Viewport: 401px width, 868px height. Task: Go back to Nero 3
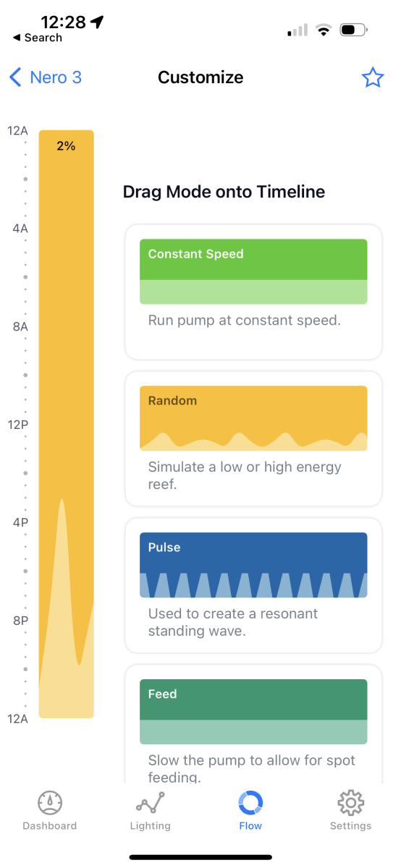46,77
